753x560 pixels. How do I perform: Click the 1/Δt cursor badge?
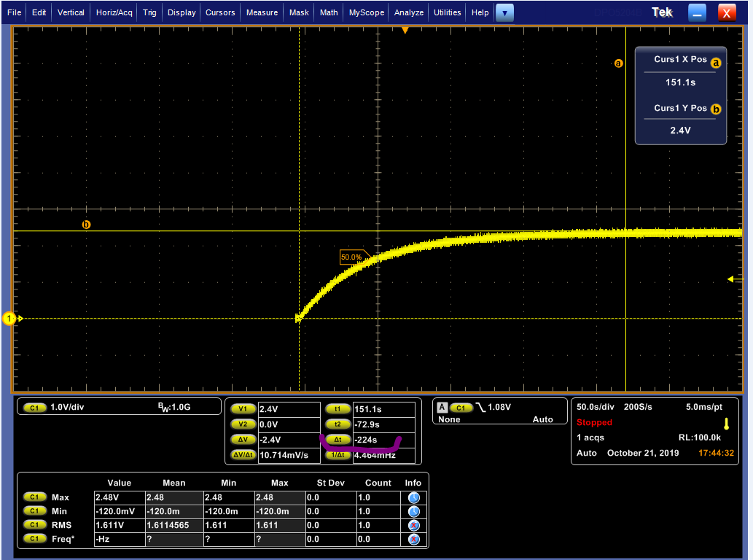(x=338, y=455)
